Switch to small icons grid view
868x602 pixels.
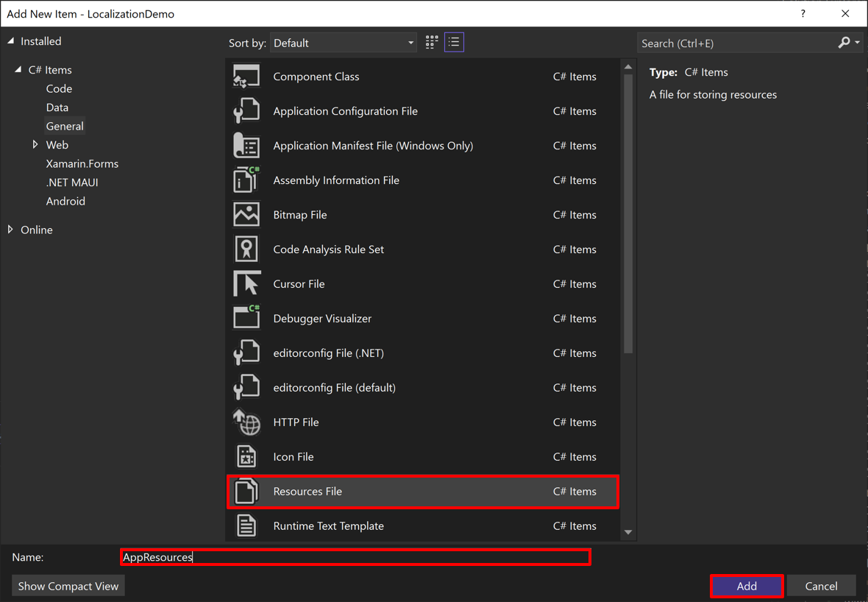[431, 42]
